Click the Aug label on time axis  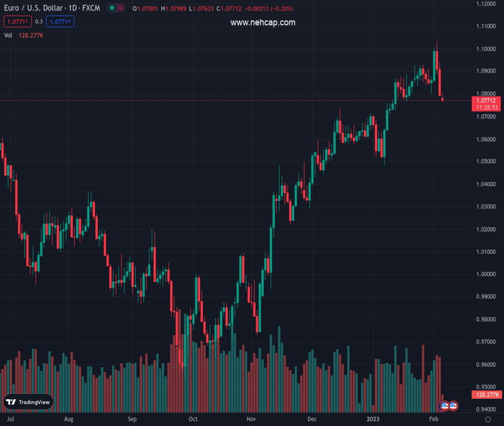click(x=69, y=419)
